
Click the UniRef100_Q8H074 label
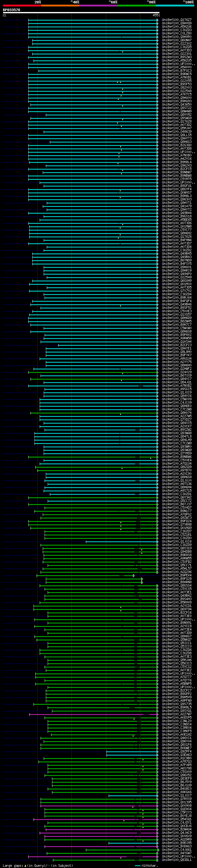coord(177,413)
